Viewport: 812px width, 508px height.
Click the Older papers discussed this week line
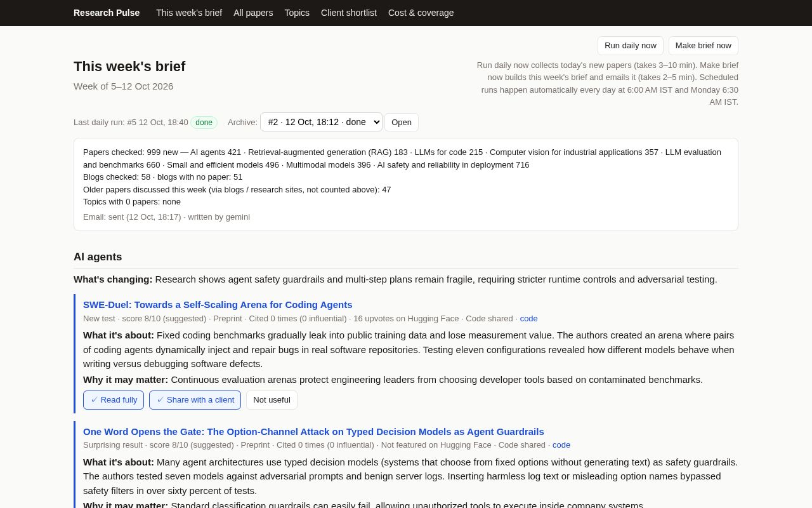click(x=237, y=189)
